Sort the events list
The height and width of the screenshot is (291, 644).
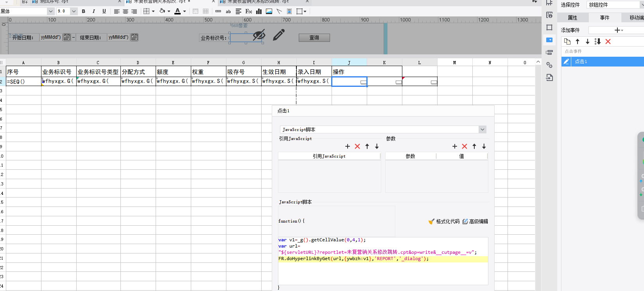click(x=597, y=41)
